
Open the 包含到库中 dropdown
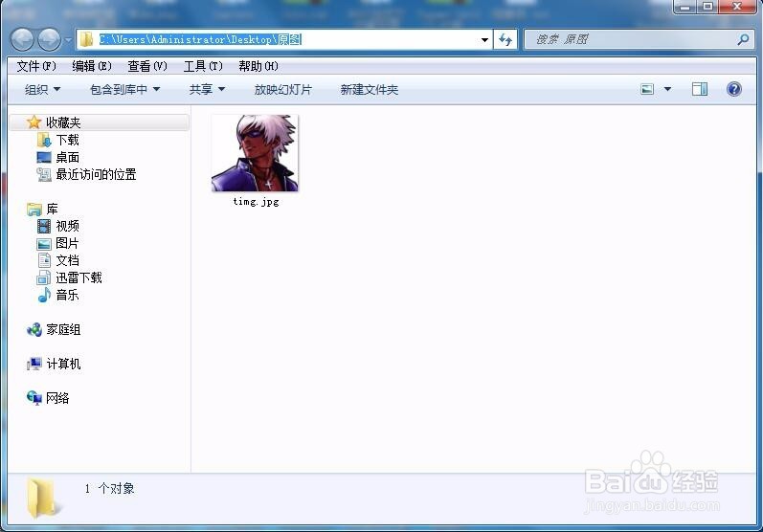pyautogui.click(x=125, y=90)
